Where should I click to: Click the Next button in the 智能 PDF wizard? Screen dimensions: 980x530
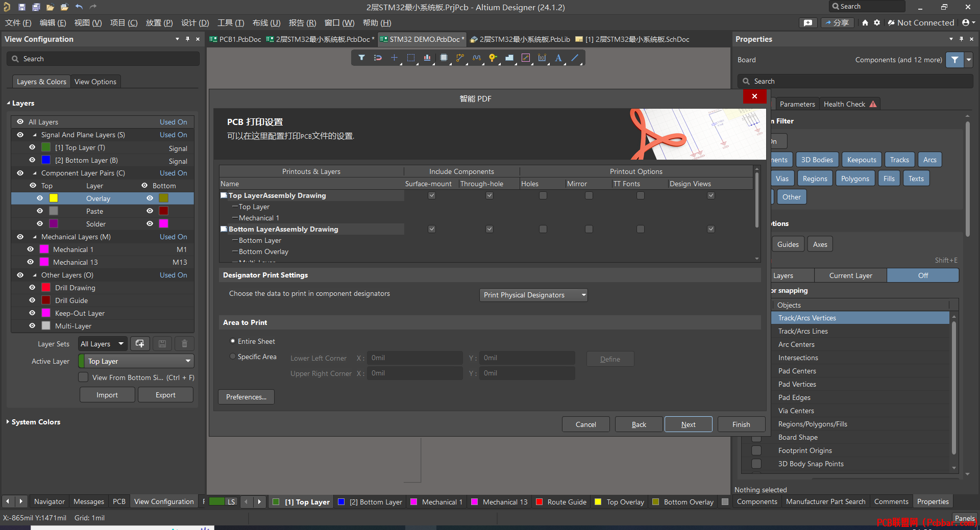[688, 424]
